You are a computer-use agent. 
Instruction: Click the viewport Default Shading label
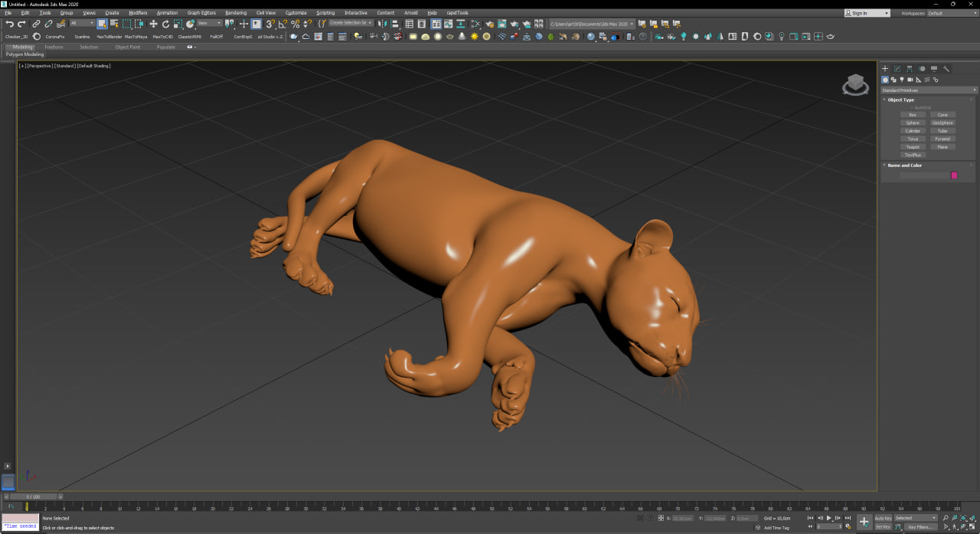point(93,66)
